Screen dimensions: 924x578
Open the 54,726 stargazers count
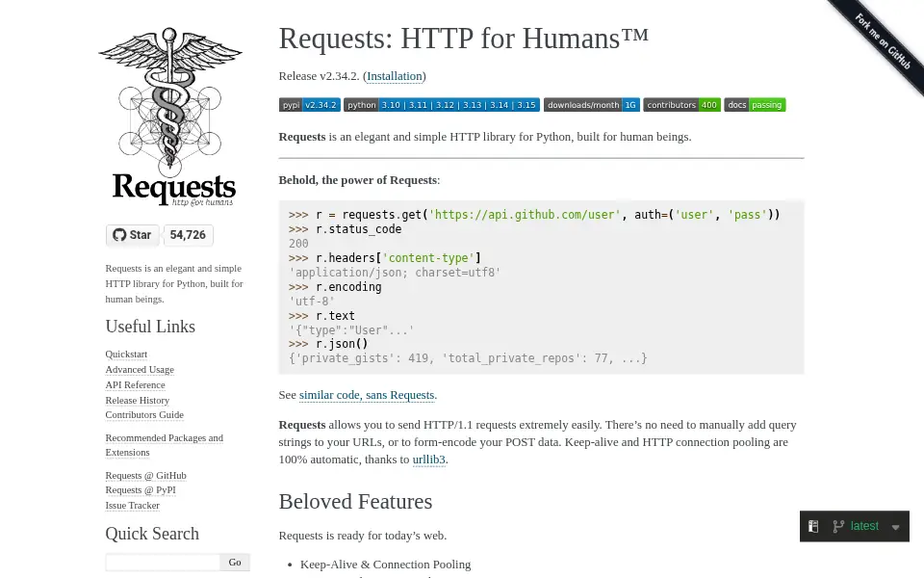(x=188, y=235)
